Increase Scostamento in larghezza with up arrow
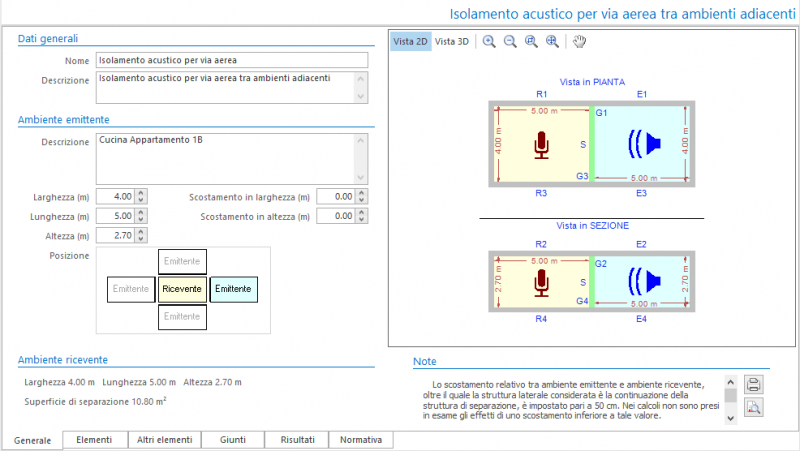The image size is (800, 451). point(362,193)
